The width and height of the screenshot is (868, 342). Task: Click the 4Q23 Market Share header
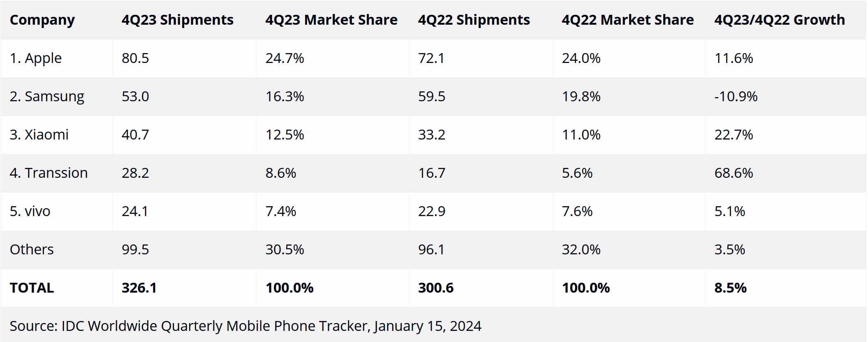[331, 20]
